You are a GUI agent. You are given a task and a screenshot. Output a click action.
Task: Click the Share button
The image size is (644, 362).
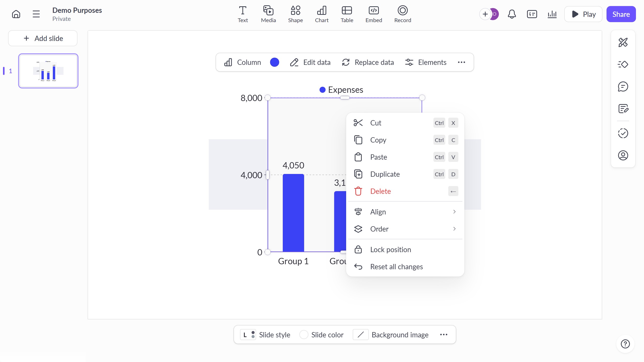(x=621, y=14)
